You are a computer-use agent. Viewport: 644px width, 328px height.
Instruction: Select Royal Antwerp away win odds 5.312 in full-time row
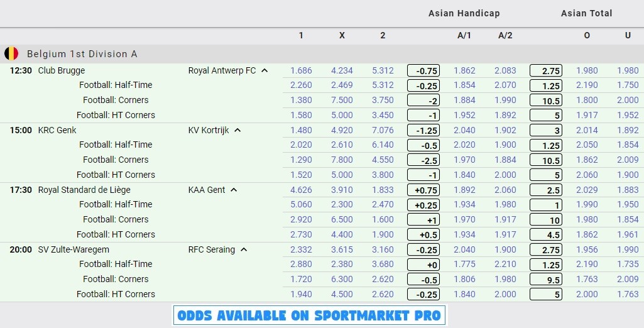coord(383,70)
